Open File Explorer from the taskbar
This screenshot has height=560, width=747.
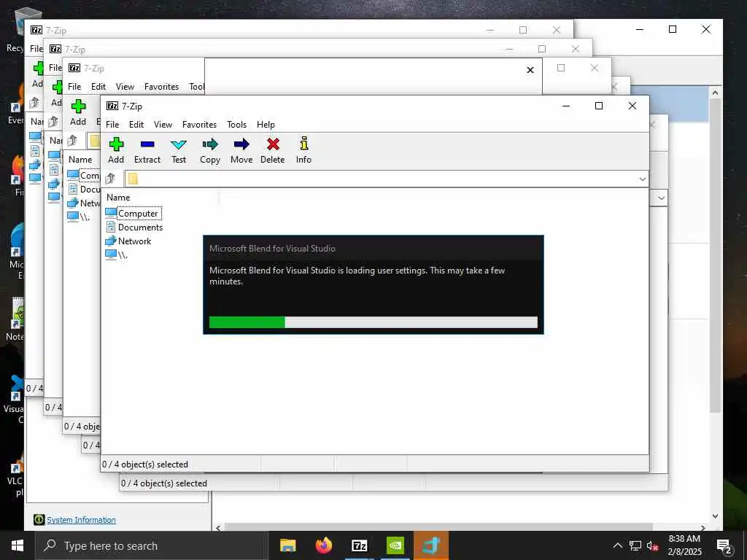[x=287, y=545]
